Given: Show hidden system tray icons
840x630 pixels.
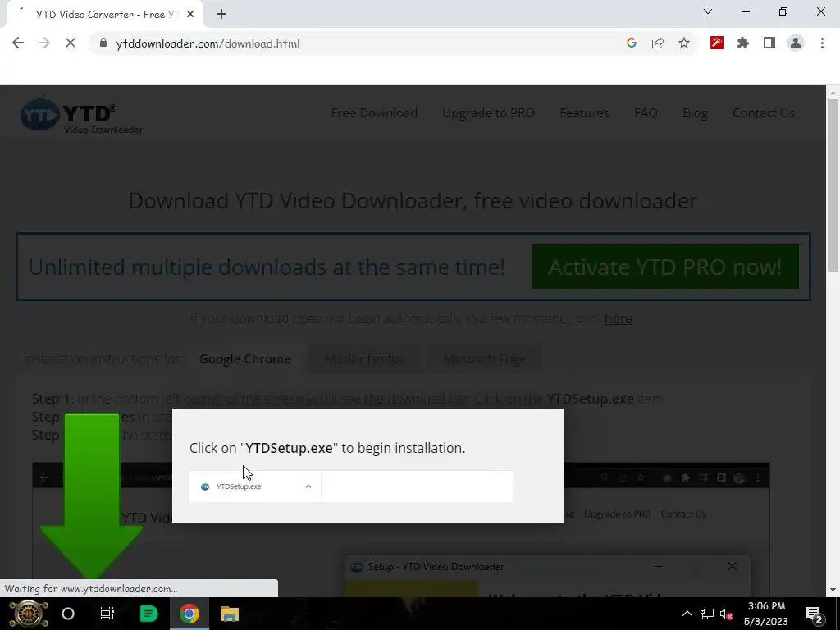Looking at the screenshot, I should 687,614.
